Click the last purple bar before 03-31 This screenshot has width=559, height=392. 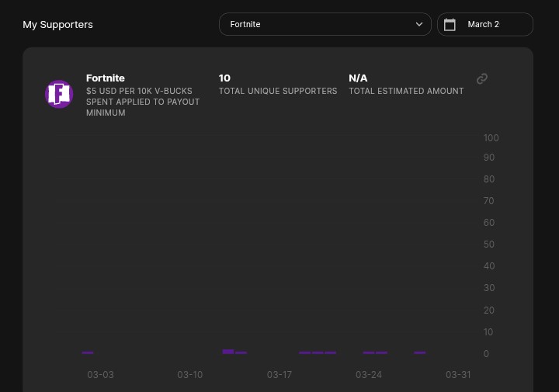click(419, 352)
